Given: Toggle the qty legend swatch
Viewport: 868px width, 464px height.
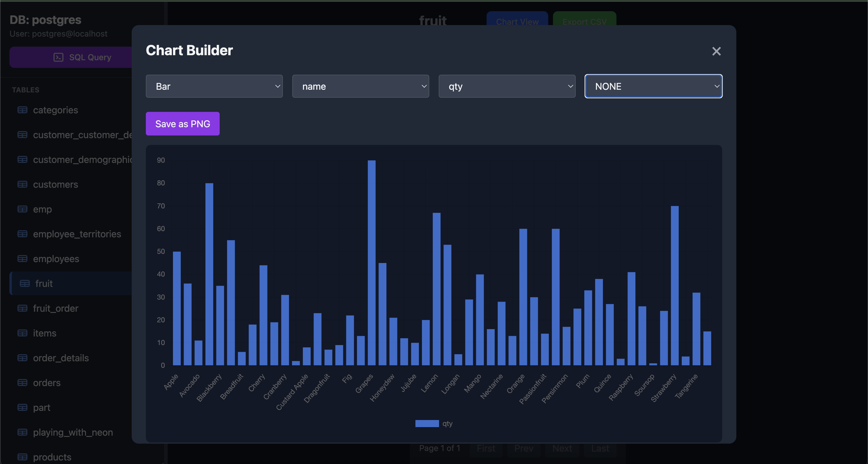Looking at the screenshot, I should pyautogui.click(x=427, y=424).
